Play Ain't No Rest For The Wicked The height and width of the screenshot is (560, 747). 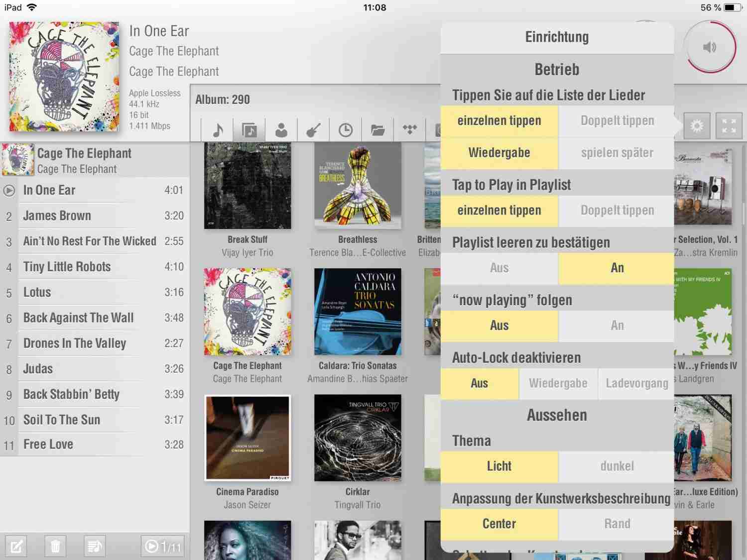95,241
